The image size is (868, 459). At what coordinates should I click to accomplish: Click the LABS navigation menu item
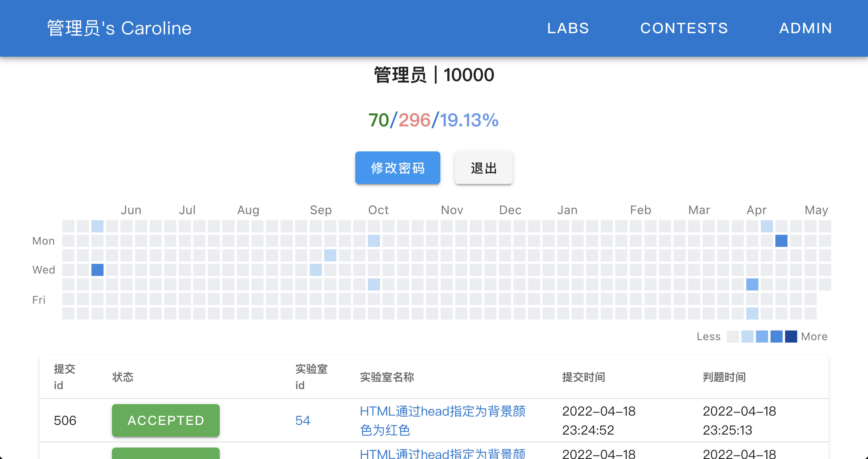click(568, 28)
